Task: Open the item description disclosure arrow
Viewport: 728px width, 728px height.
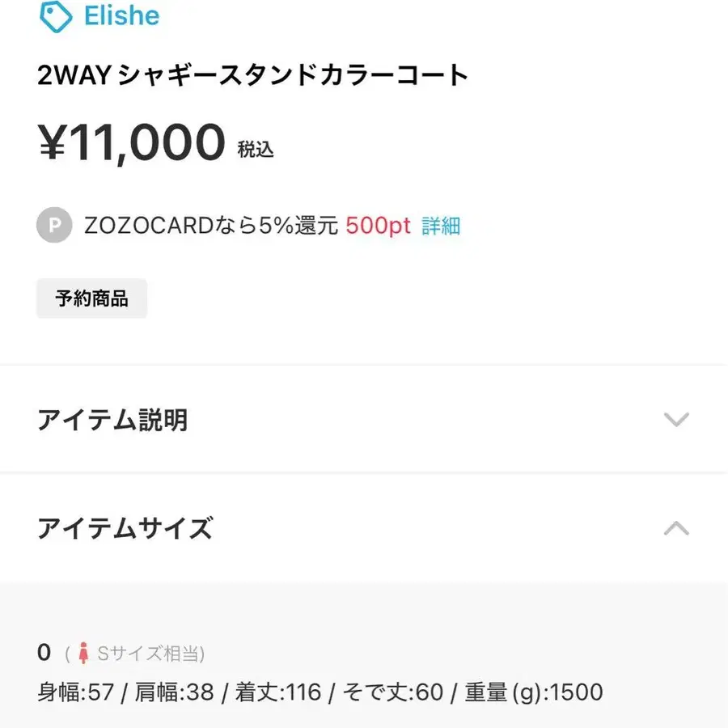Action: pos(676,421)
